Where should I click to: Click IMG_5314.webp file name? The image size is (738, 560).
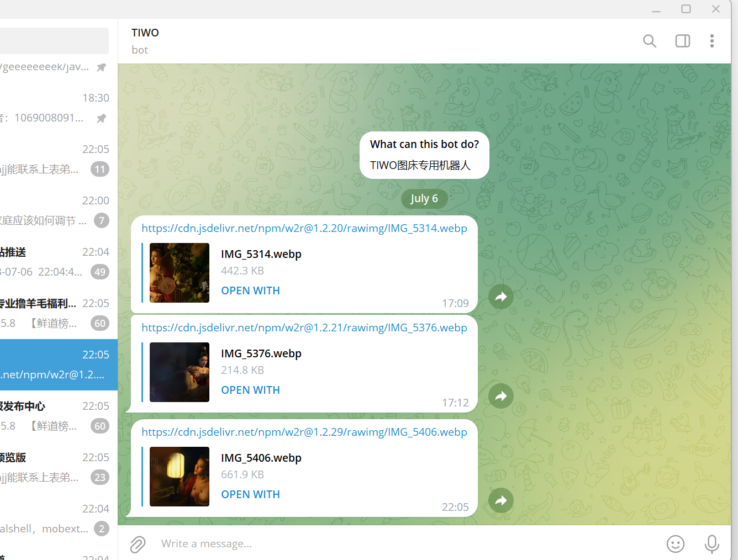tap(261, 254)
